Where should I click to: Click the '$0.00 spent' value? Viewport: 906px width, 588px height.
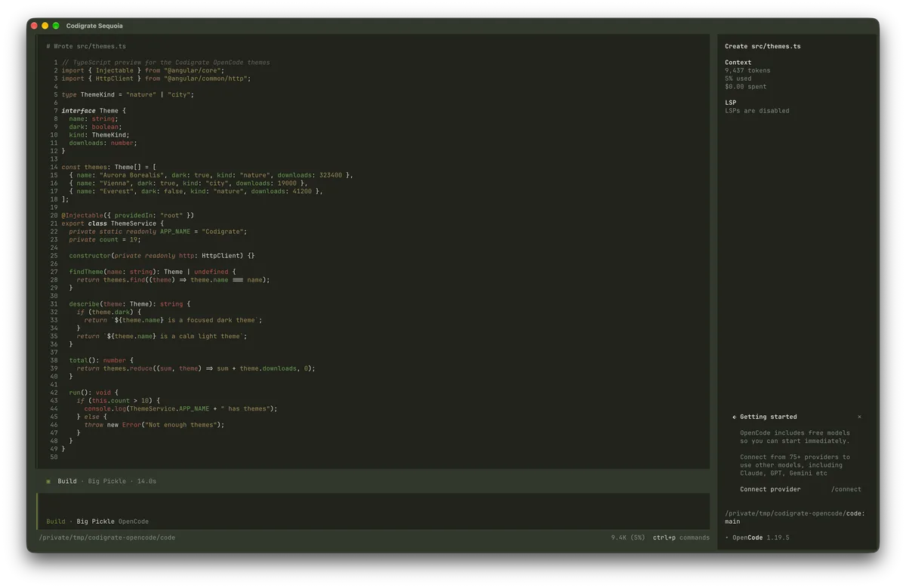point(745,86)
